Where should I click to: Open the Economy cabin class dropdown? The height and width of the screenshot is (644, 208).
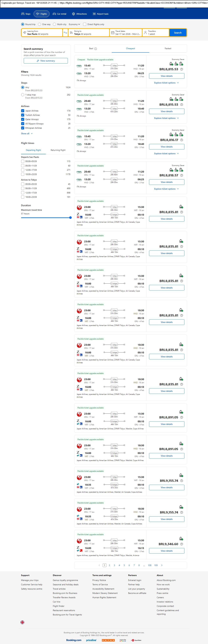tap(74, 24)
